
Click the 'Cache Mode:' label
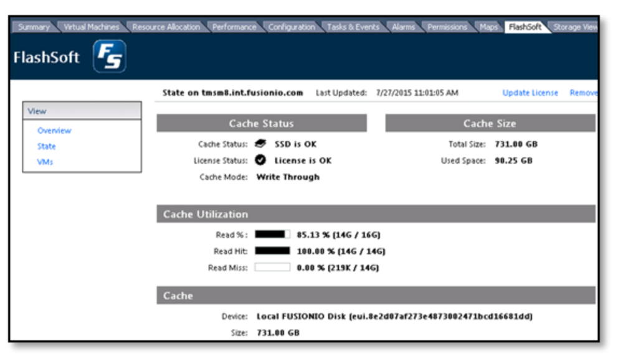point(223,177)
